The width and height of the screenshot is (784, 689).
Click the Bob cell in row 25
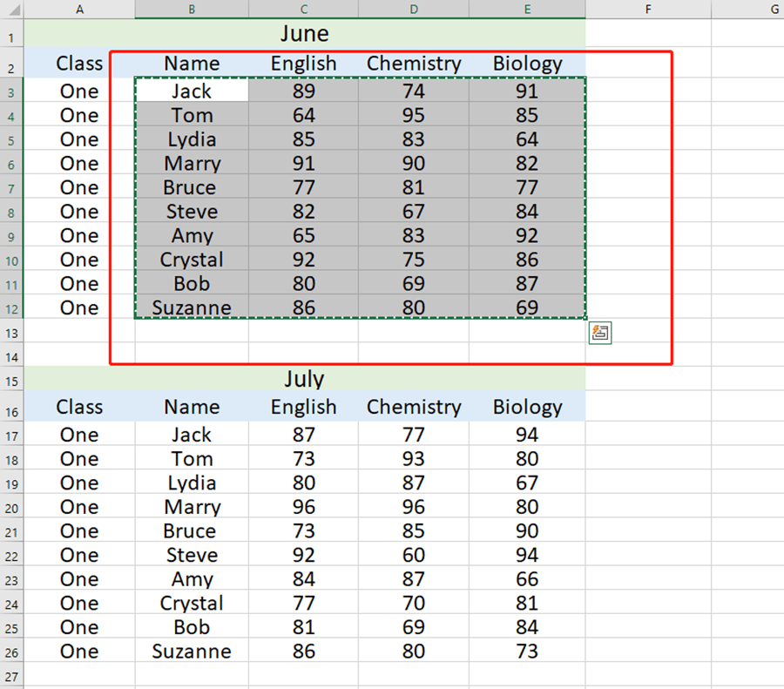click(x=192, y=626)
